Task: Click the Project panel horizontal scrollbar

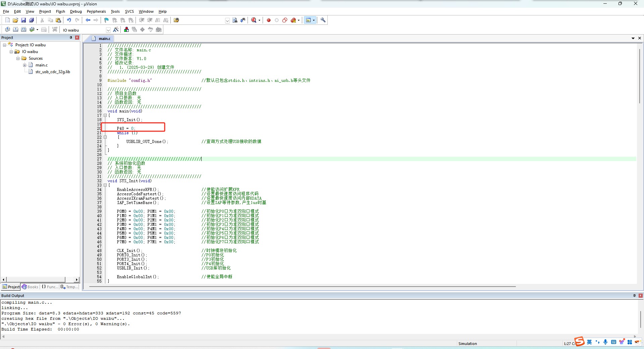Action: (36, 280)
